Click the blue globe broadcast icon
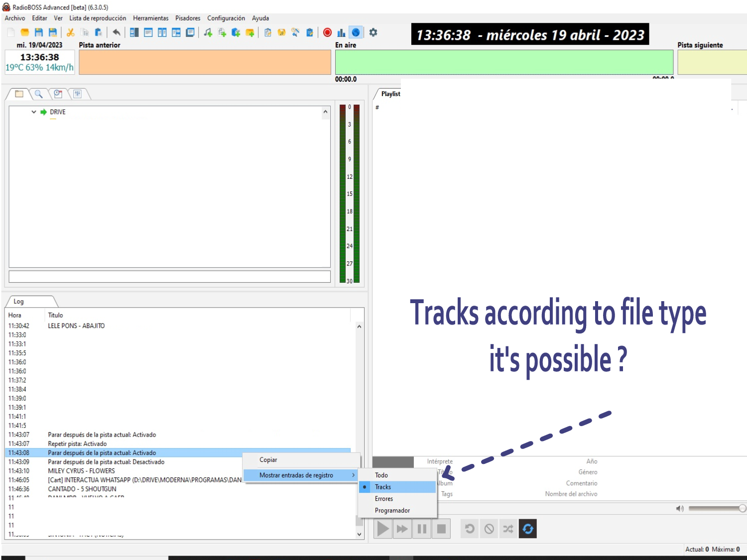 click(356, 32)
